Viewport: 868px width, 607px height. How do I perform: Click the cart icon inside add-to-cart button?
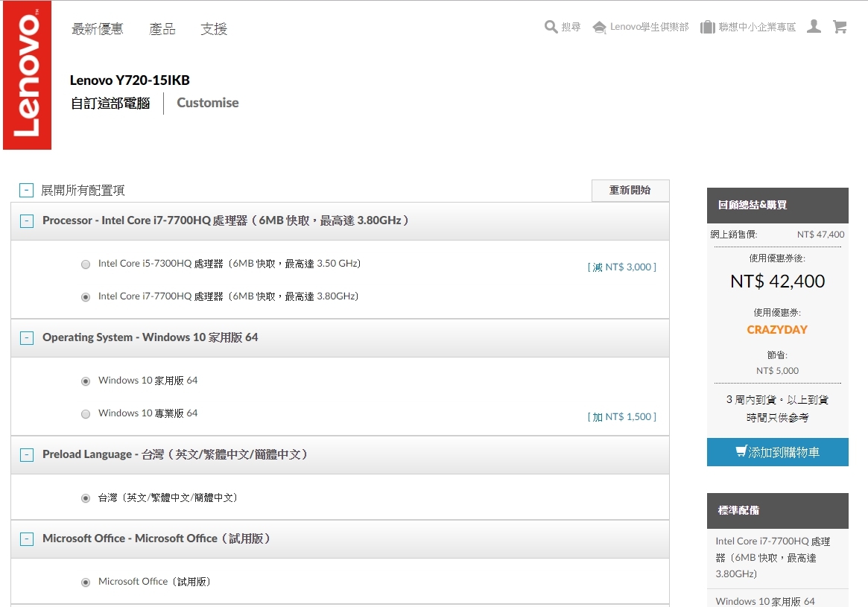[x=741, y=451]
